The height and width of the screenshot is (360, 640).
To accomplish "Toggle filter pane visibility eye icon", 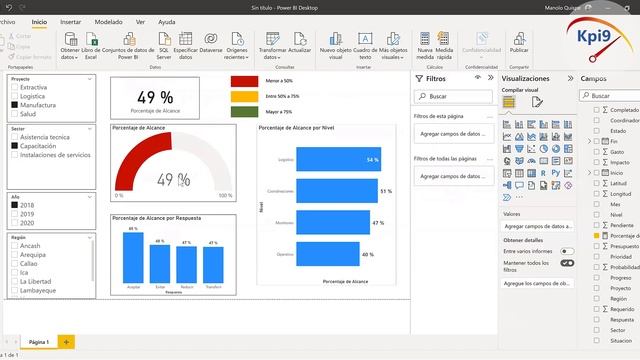I will (x=478, y=78).
